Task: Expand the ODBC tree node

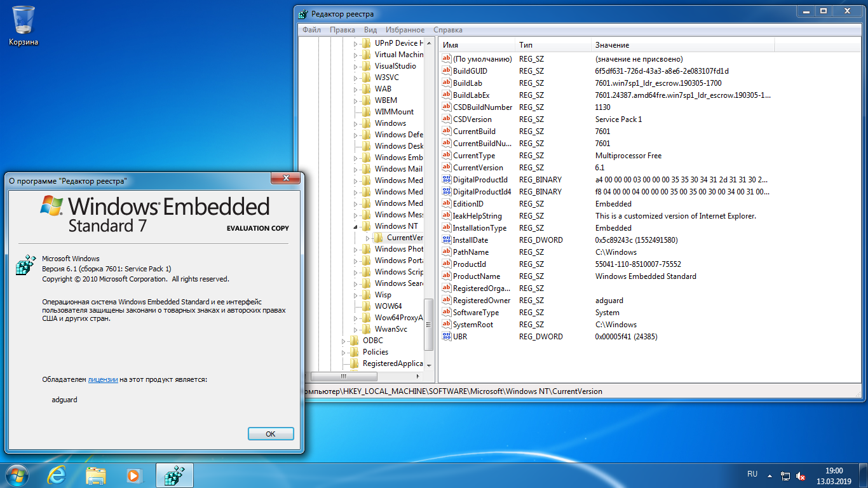Action: (344, 341)
